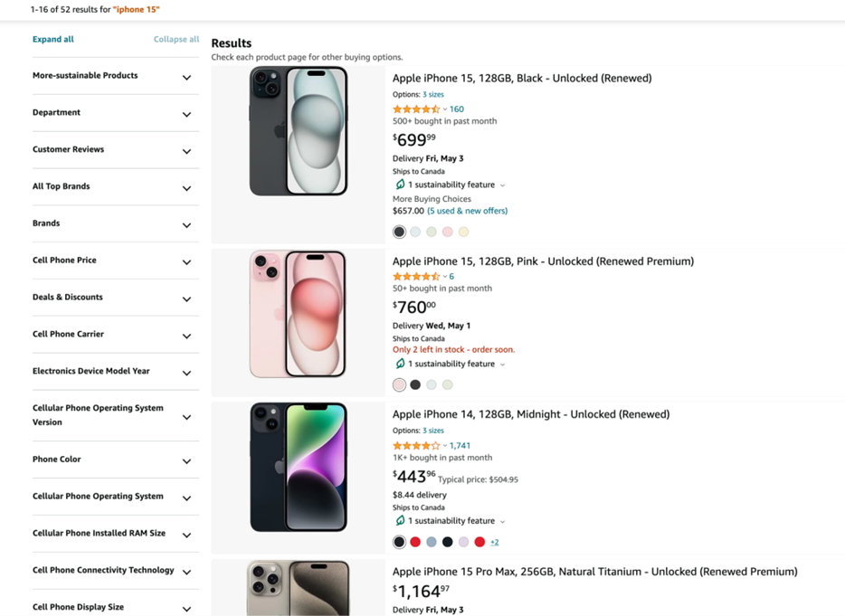This screenshot has height=616, width=845.
Task: Click sustainability leaf icon under iPhone 15 Black
Action: 400,185
